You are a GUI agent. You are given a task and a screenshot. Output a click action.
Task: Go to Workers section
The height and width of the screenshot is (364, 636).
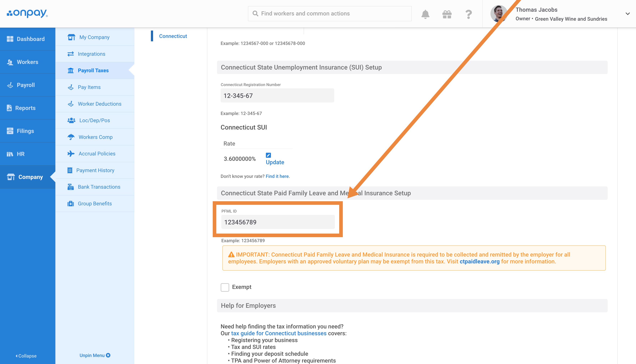tap(27, 62)
